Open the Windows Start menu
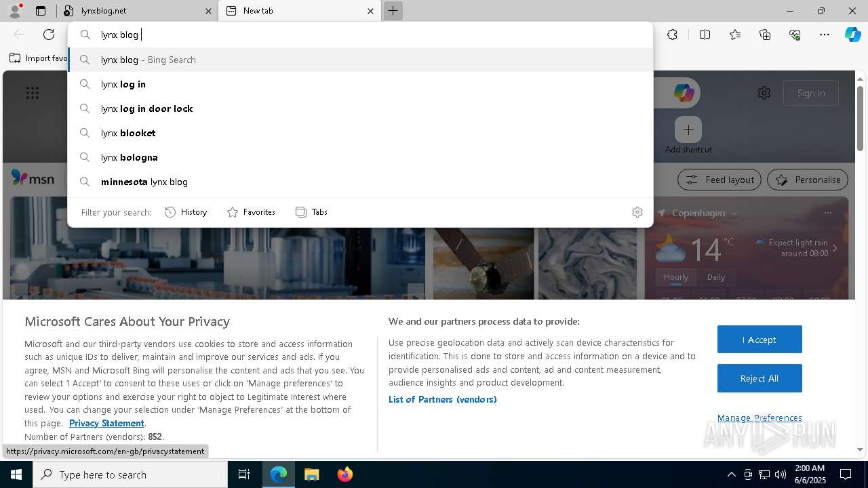 pos(16,474)
